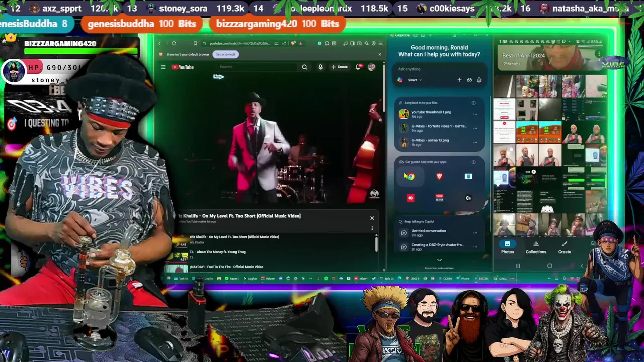Click Create dropdown button on YouTube
The width and height of the screenshot is (644, 362).
pos(340,67)
